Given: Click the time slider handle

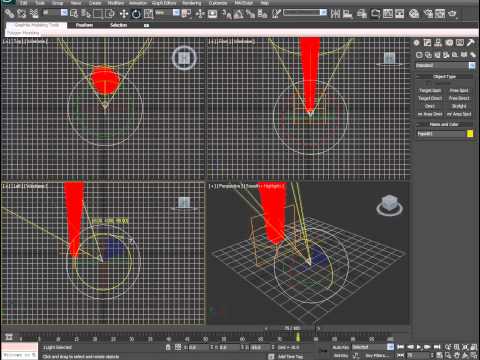Looking at the screenshot, I should point(292,328).
